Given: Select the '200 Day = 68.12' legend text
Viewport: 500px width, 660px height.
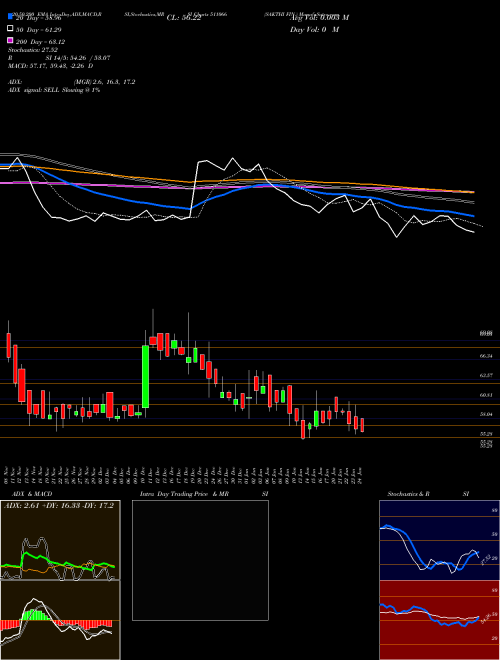Looking at the screenshot, I should [40, 42].
